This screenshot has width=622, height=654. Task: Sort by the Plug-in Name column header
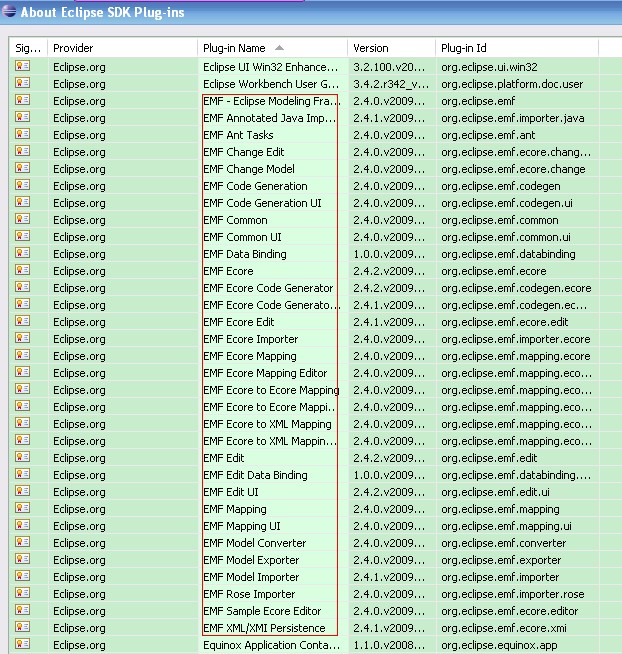pos(272,48)
